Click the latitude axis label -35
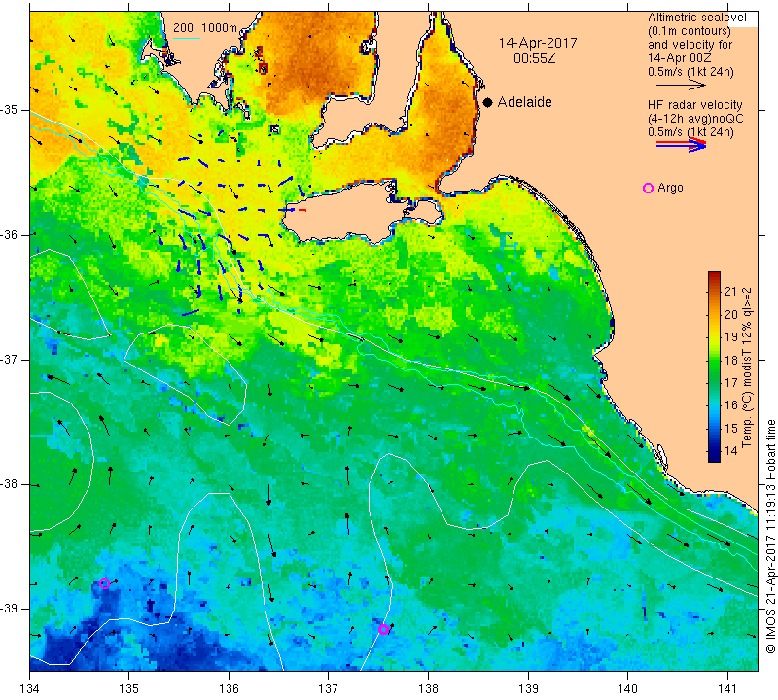Screen dimensions: 778x700 pos(9,110)
